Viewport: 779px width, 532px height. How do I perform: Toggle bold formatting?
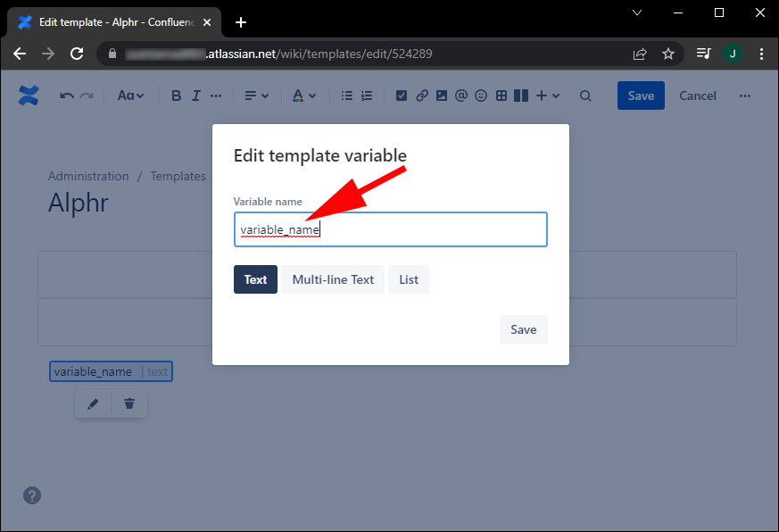pyautogui.click(x=176, y=96)
